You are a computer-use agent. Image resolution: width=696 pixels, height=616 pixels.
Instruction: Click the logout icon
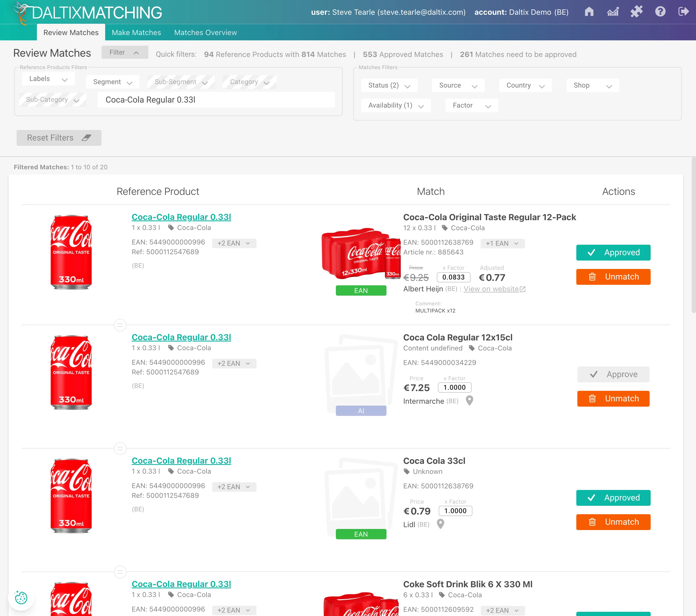pyautogui.click(x=683, y=12)
